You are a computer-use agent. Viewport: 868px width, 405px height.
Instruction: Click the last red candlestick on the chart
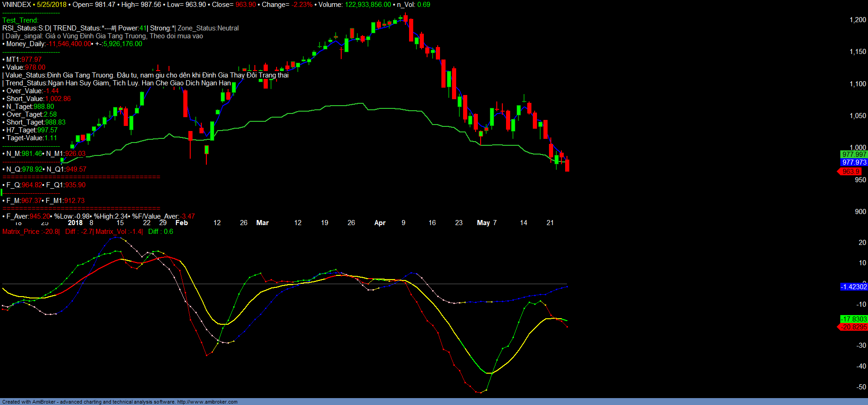pos(567,165)
